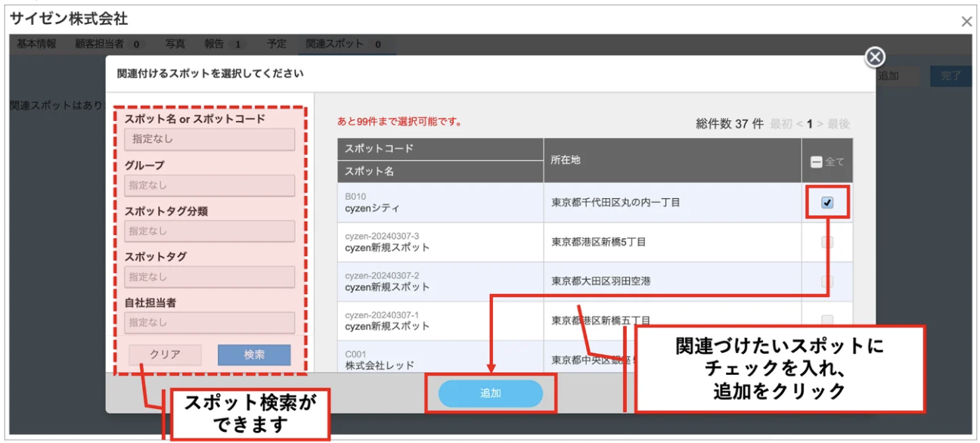Toggle the 全て select-all checkbox
This screenshot has height=443, width=980.
(817, 162)
